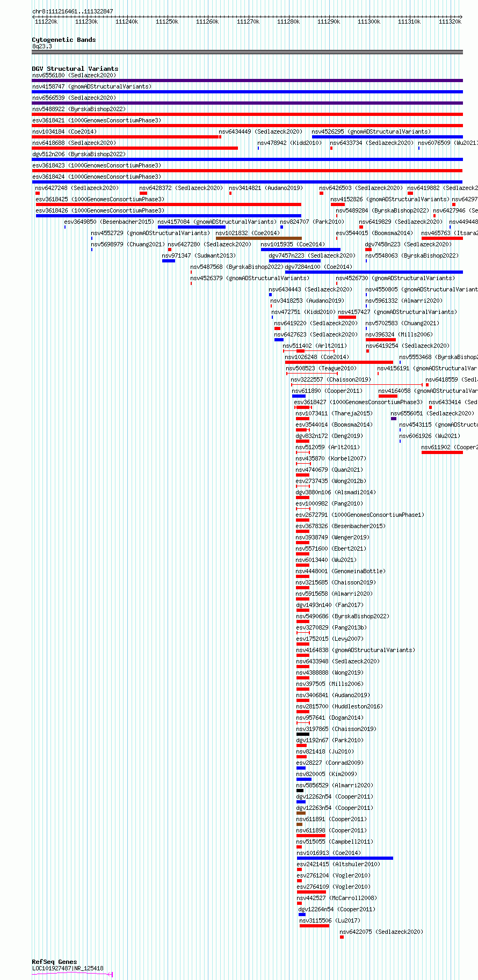Select the esv3618426 blue variant bar

coord(169,216)
